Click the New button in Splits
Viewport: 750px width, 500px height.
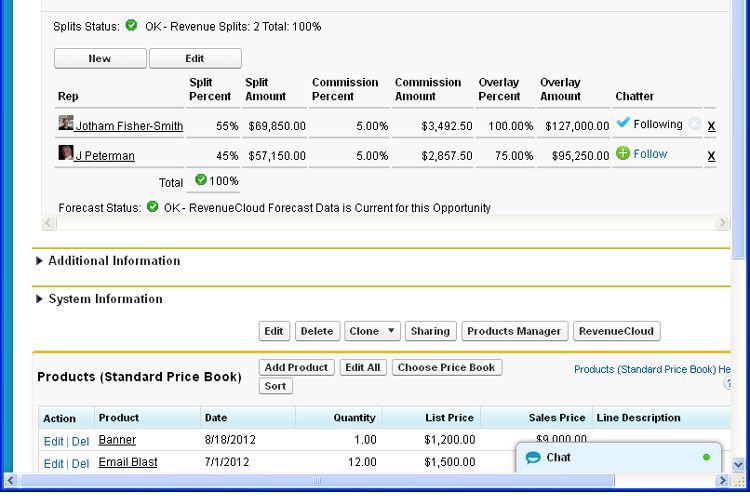(100, 59)
